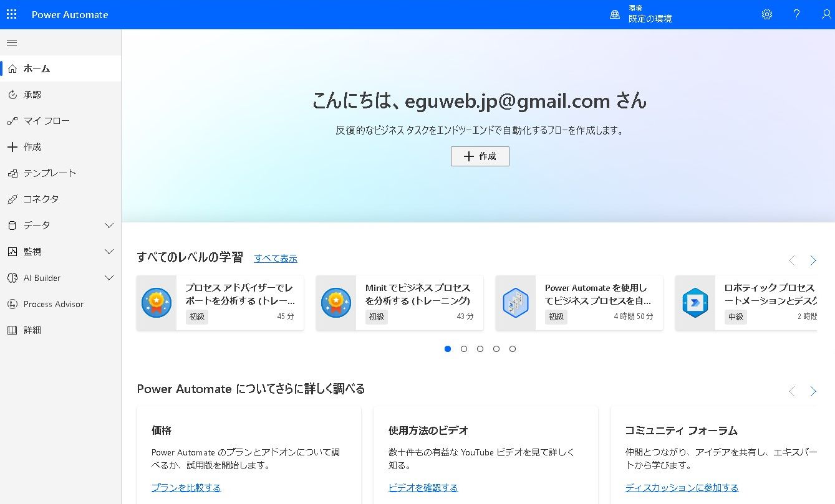Collapse the sidebar with the hamburger icon
This screenshot has width=835, height=504.
[x=11, y=42]
